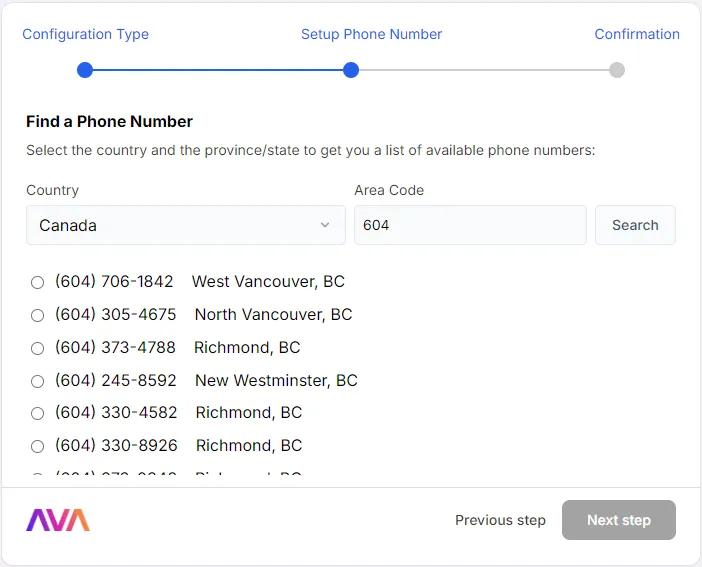The height and width of the screenshot is (567, 702).
Task: Select radio for (604) 373-4788 Richmond
Action: click(x=38, y=348)
